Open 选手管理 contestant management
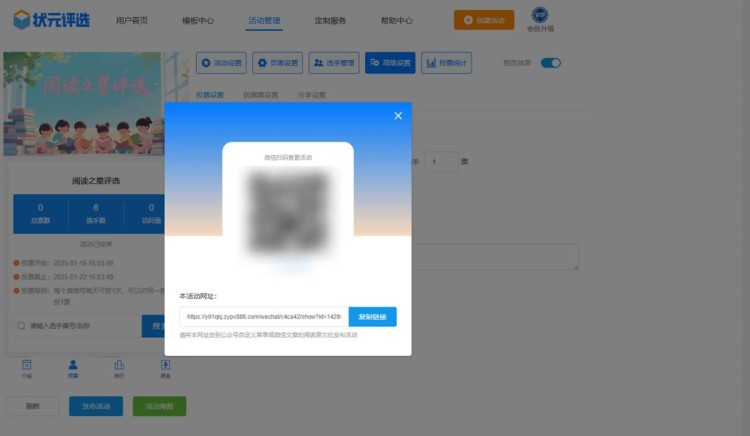 (x=334, y=63)
